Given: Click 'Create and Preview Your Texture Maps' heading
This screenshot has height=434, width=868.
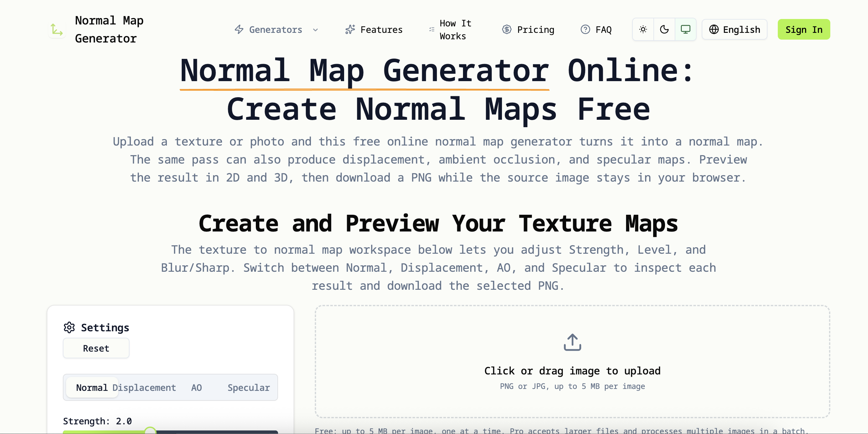Looking at the screenshot, I should click(438, 223).
